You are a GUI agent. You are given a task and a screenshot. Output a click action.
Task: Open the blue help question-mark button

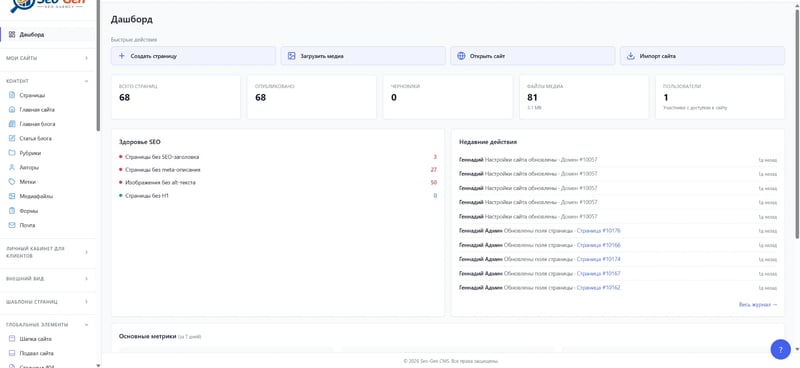click(780, 349)
